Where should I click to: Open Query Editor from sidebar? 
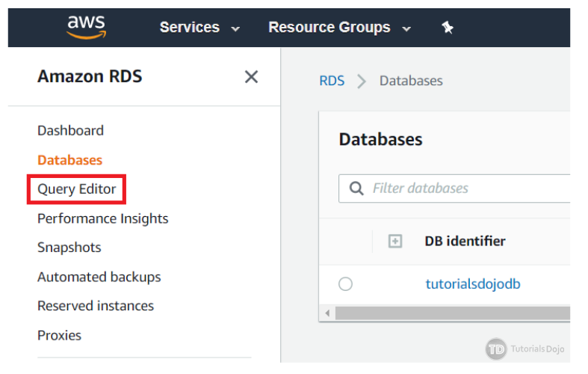pos(77,189)
